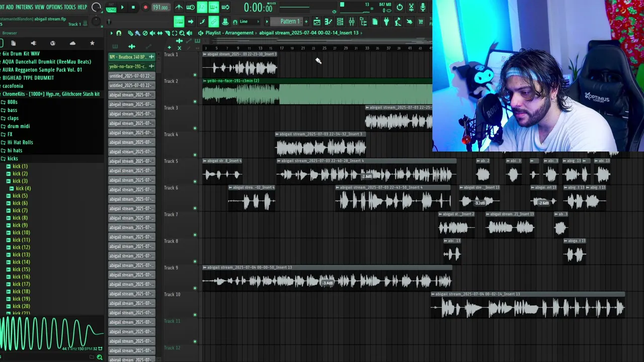The image size is (644, 362).
Task: Click the Stop button in transport
Action: (x=133, y=7)
